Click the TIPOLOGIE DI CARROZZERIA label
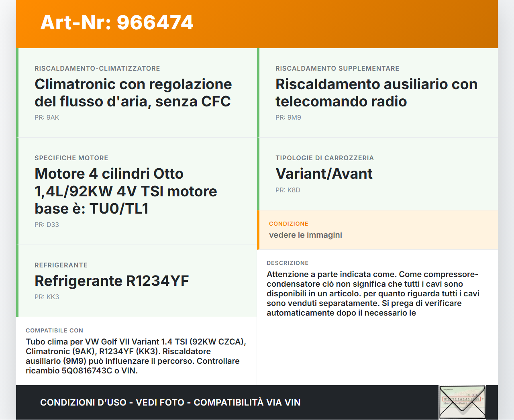The width and height of the screenshot is (514, 420). click(x=324, y=158)
